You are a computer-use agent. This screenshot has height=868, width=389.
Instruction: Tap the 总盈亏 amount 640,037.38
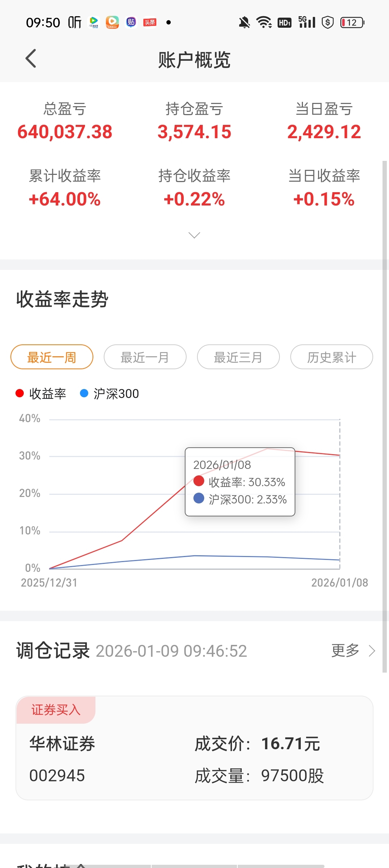click(65, 132)
